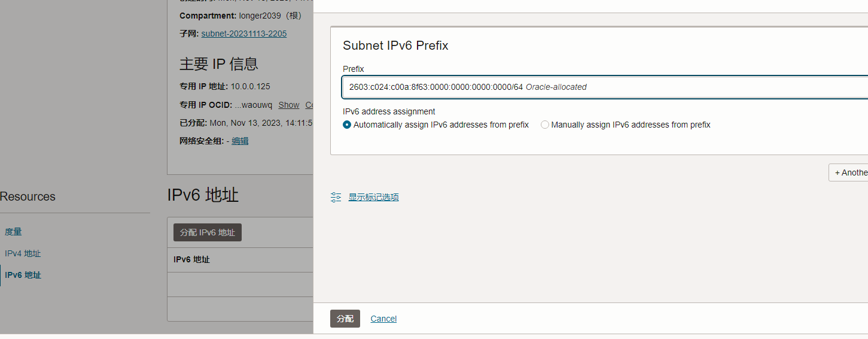Select IPv6 地址 in the Resources sidebar

point(23,276)
